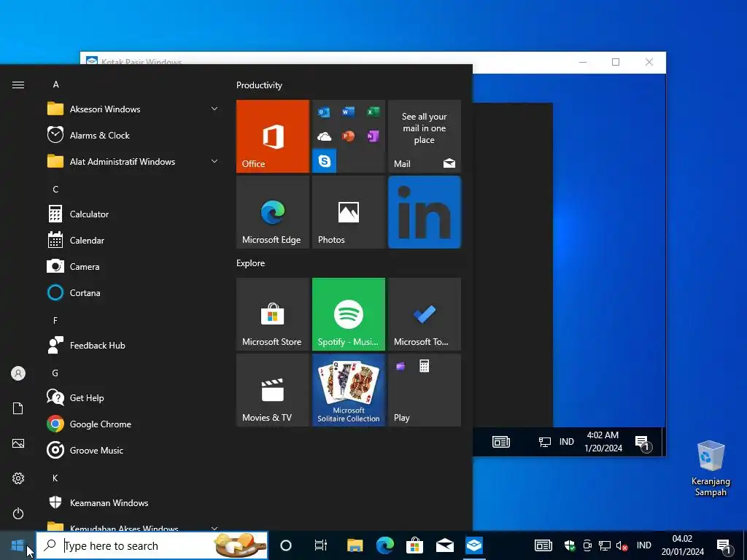Expand Aksesori Windows folder chevron
This screenshot has width=747, height=560.
pos(214,109)
